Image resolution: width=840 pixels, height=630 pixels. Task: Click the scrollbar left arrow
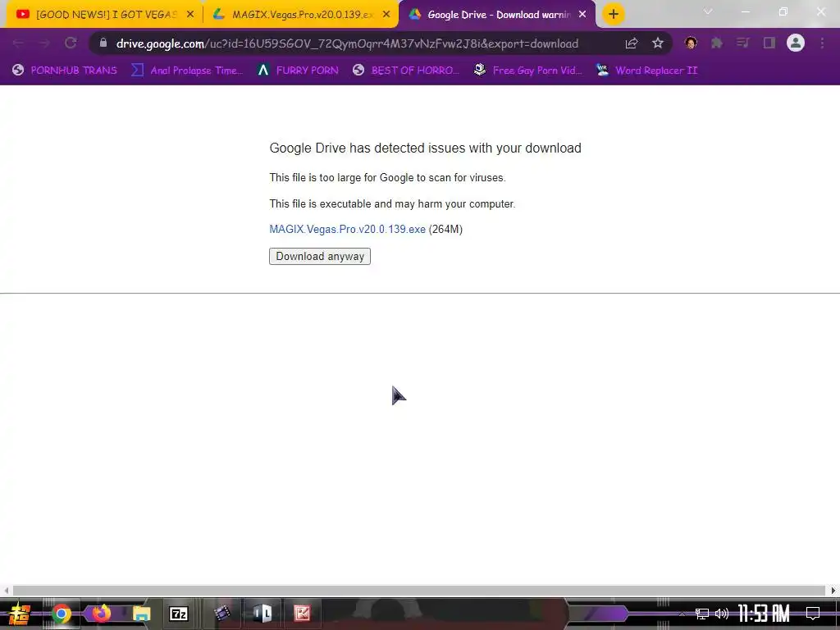point(6,591)
